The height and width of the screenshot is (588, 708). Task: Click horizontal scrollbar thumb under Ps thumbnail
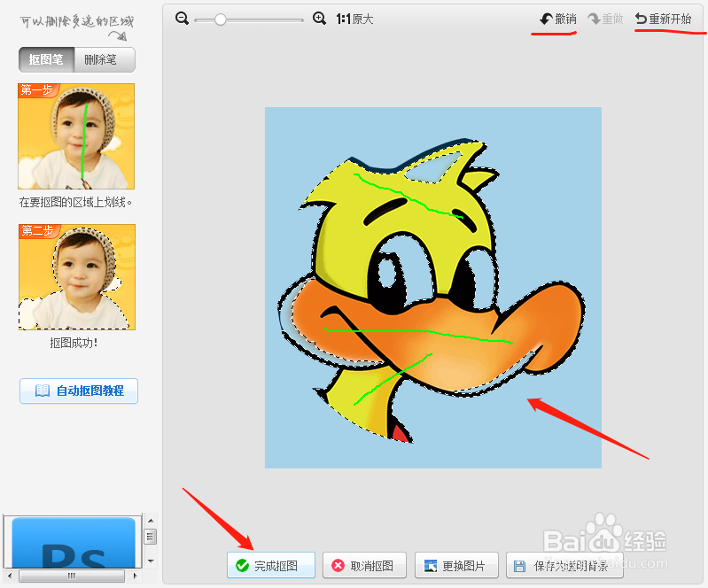[72, 576]
